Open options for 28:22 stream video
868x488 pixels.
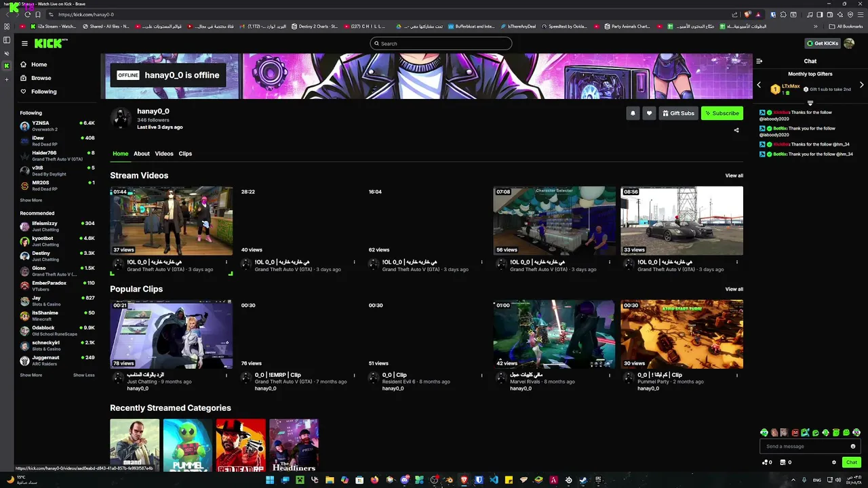pos(354,262)
